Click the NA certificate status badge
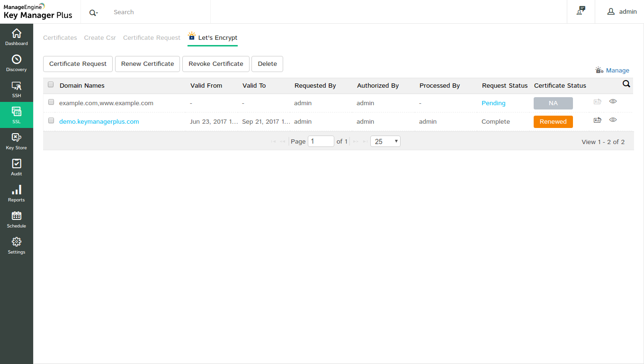This screenshot has width=644, height=364. (553, 103)
